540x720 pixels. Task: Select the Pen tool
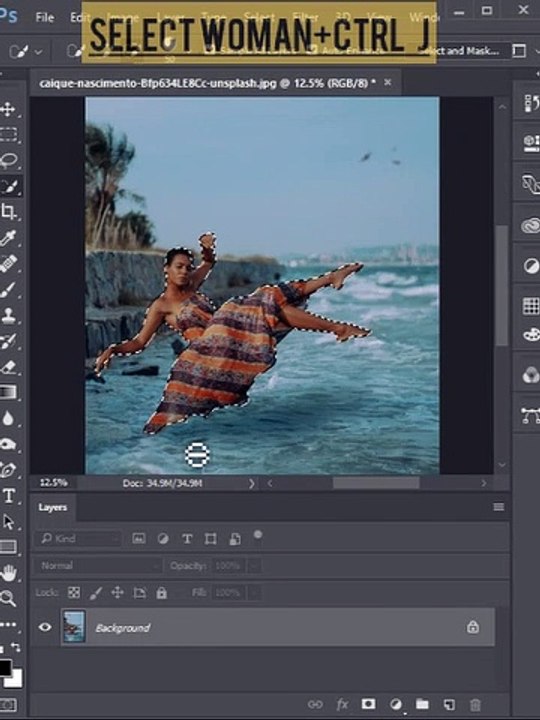tap(8, 470)
